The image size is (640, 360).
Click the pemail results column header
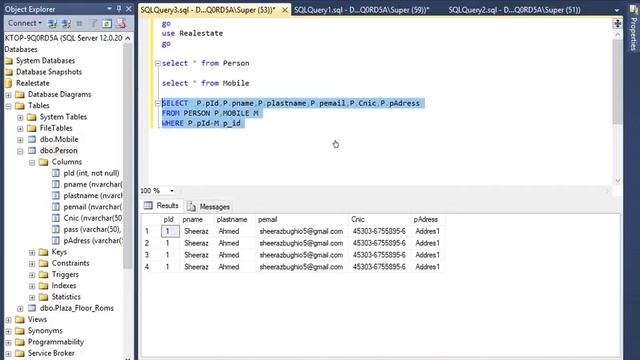coord(302,220)
